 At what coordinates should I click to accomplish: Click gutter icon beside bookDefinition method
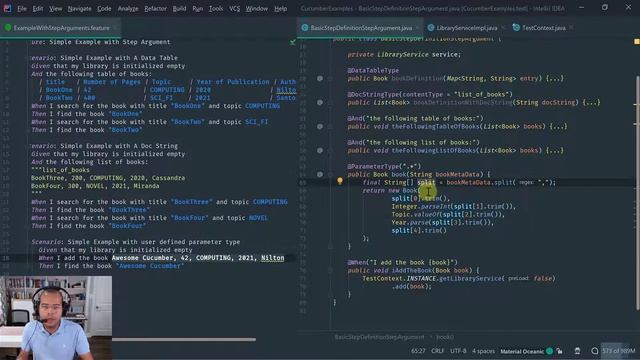pyautogui.click(x=320, y=78)
